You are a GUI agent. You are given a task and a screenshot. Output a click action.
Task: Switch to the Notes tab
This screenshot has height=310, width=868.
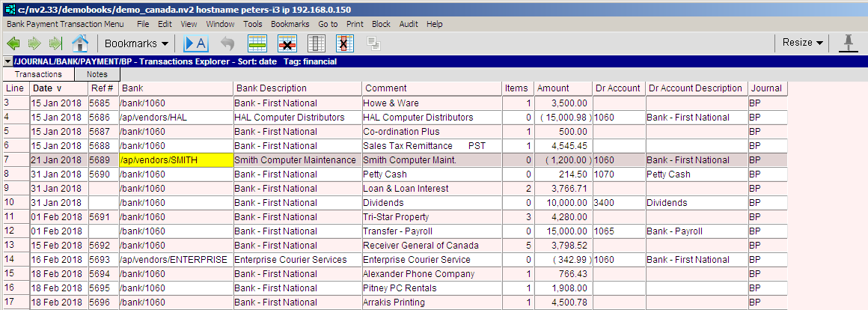click(x=97, y=74)
